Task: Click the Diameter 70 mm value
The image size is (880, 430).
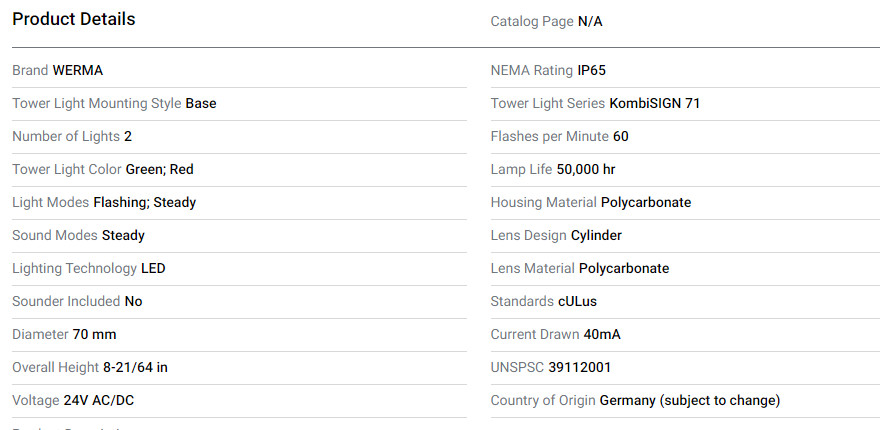Action: 95,334
